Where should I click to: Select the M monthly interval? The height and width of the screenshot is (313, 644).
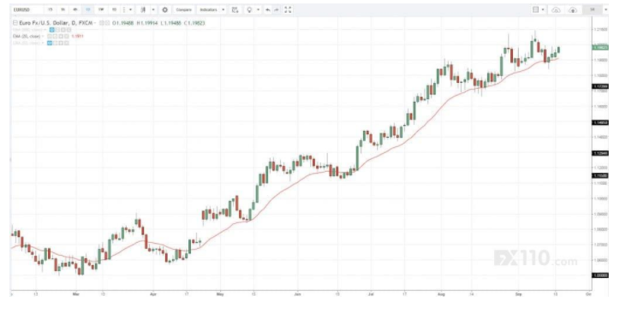(114, 9)
